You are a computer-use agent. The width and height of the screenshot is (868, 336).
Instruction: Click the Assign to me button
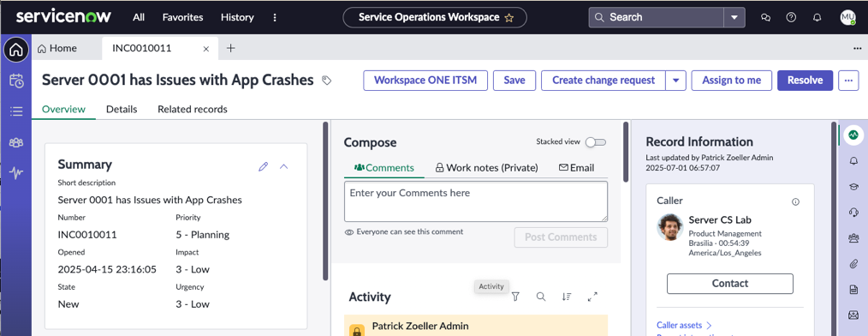point(732,81)
